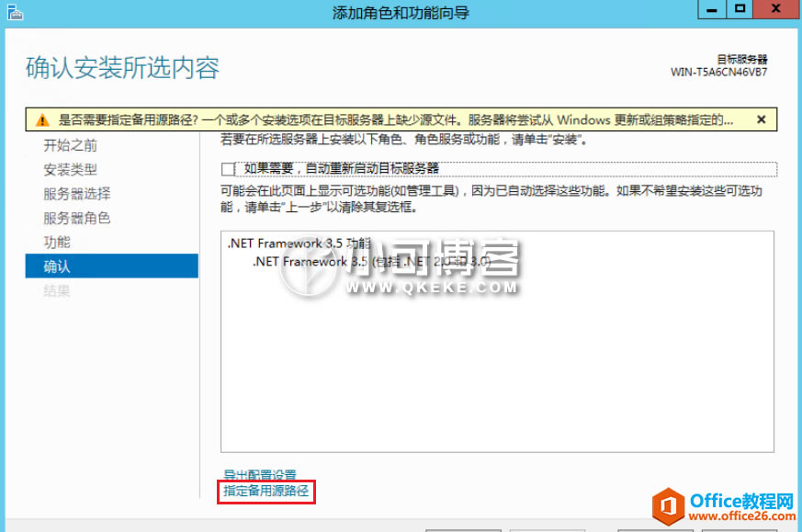Select the .NET Framework 3.5 (包括 .NET 2.0 和 3.0) row
This screenshot has height=532, width=802.
pos(372,261)
